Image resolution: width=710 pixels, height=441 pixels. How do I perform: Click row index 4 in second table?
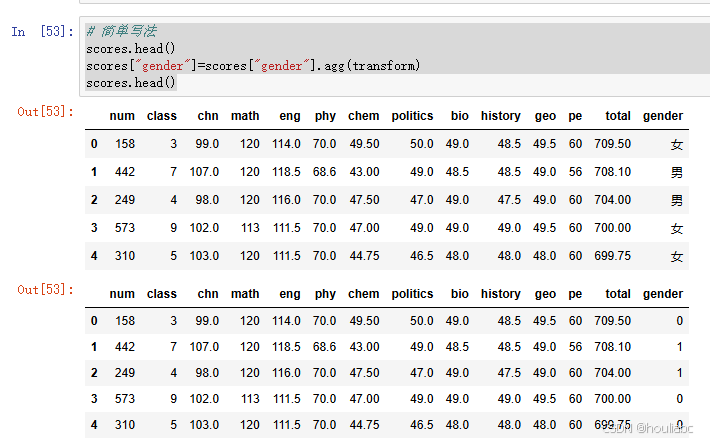pyautogui.click(x=94, y=425)
